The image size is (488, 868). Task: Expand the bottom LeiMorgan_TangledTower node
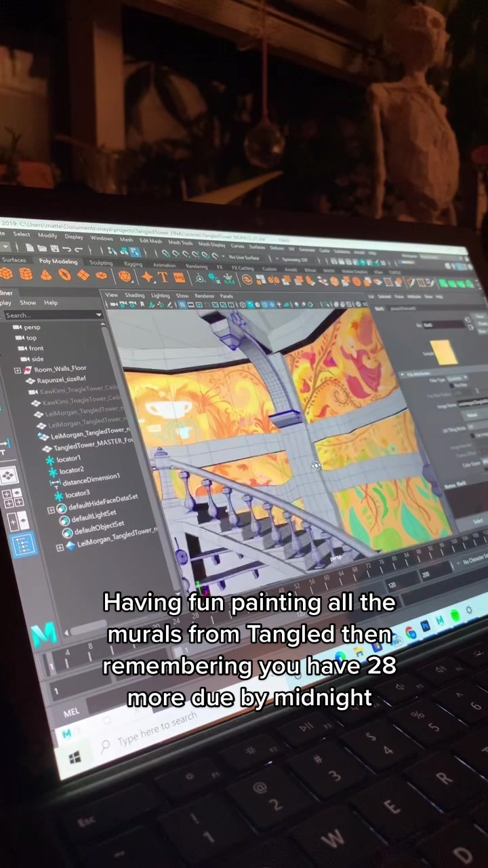click(x=60, y=547)
